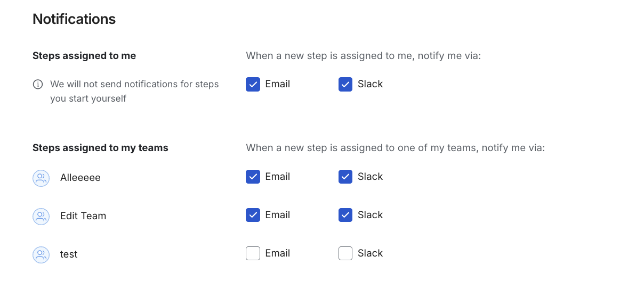Untick the Slack checkbox for Edit Team
Screen dimensions: 644x281
tap(345, 215)
